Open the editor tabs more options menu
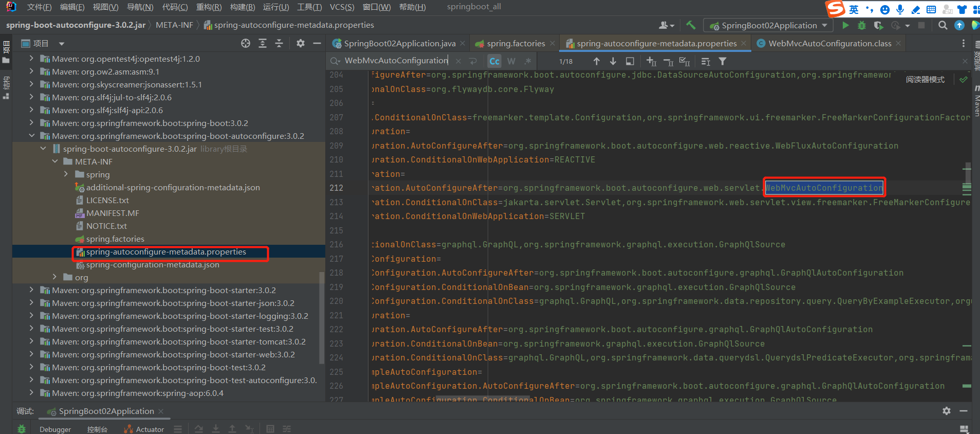The height and width of the screenshot is (434, 980). click(964, 44)
